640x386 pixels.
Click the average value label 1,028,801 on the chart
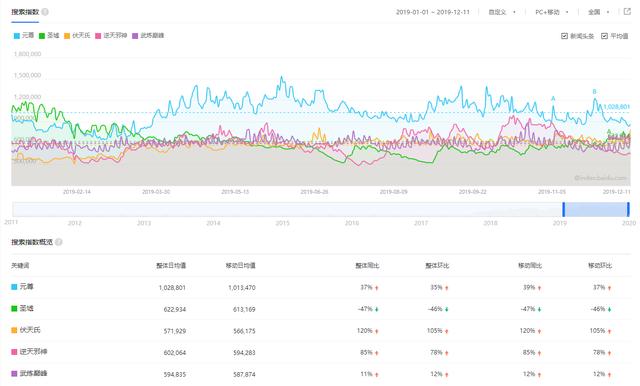click(617, 107)
